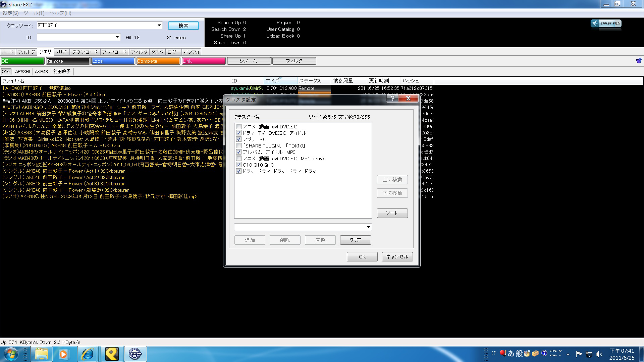Image resolution: width=644 pixels, height=362 pixels.
Task: Click the purple icon beside filter bar
Action: click(639, 61)
